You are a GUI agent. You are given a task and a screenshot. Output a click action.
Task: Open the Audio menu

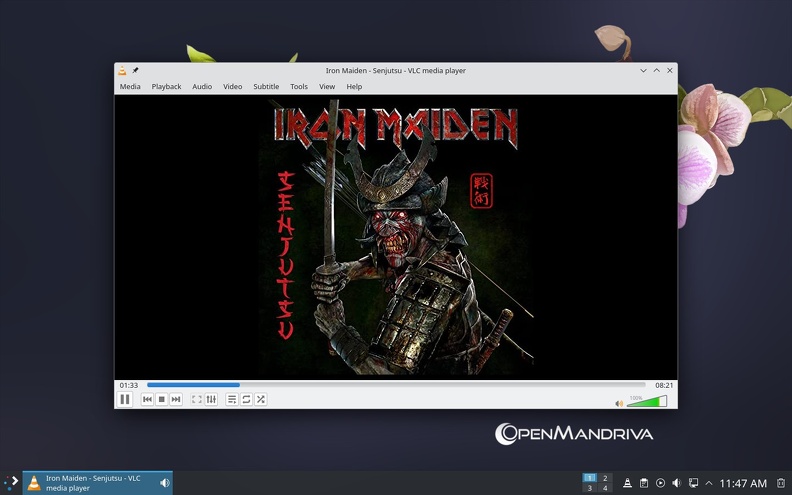pyautogui.click(x=202, y=86)
